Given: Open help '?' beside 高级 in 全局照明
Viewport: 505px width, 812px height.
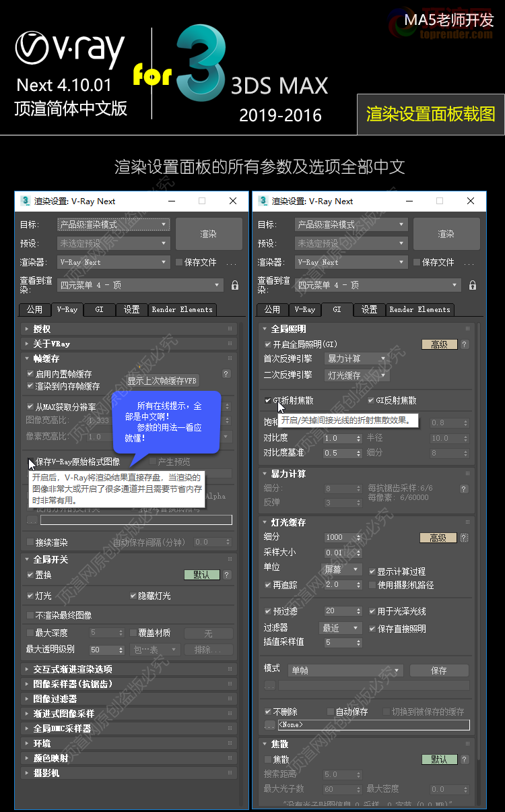Looking at the screenshot, I should 464,344.
